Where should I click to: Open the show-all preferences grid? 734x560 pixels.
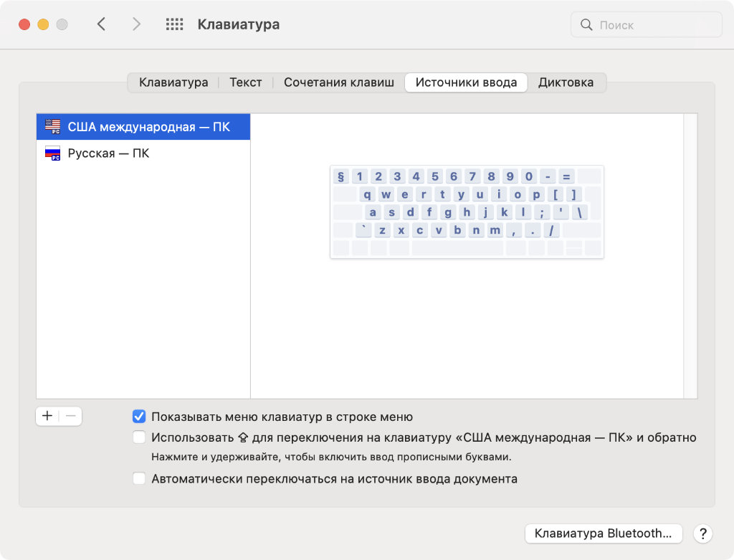click(174, 24)
